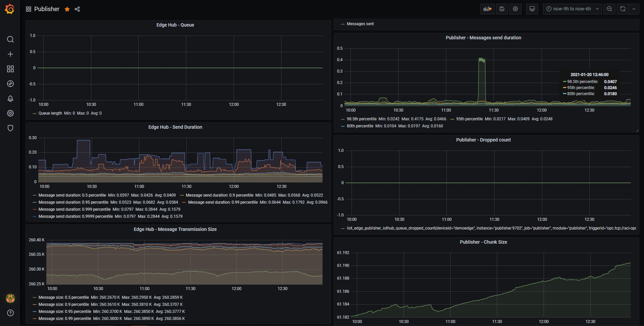Open the Explore compass icon
Image resolution: width=644 pixels, height=326 pixels.
10,84
